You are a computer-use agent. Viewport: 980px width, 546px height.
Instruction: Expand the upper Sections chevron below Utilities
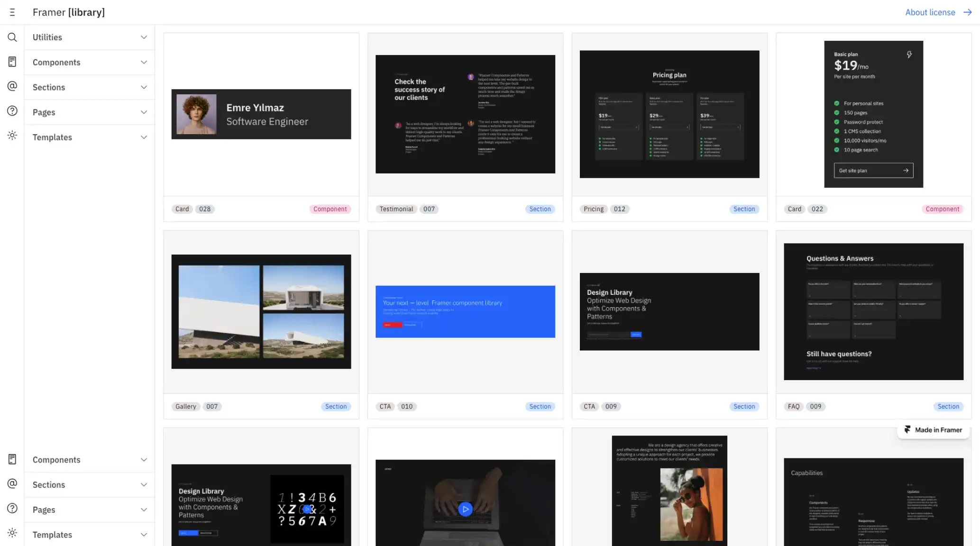144,87
